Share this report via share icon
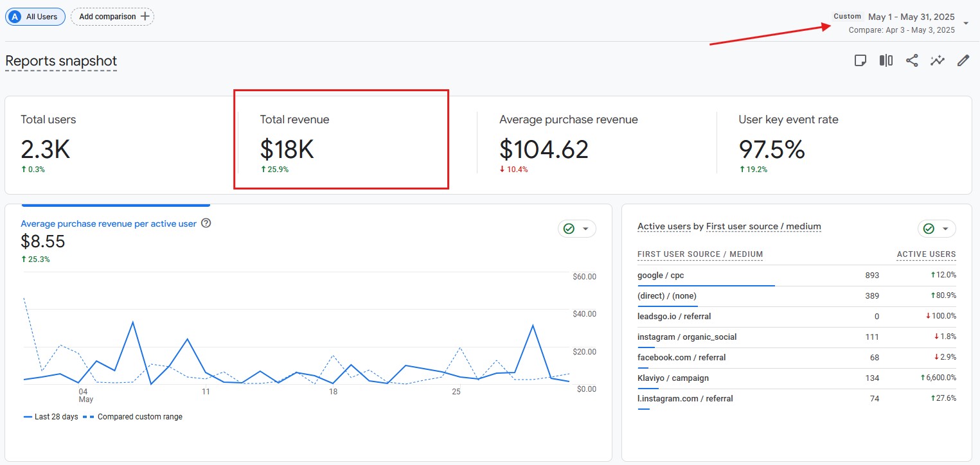The width and height of the screenshot is (980, 465). 912,60
